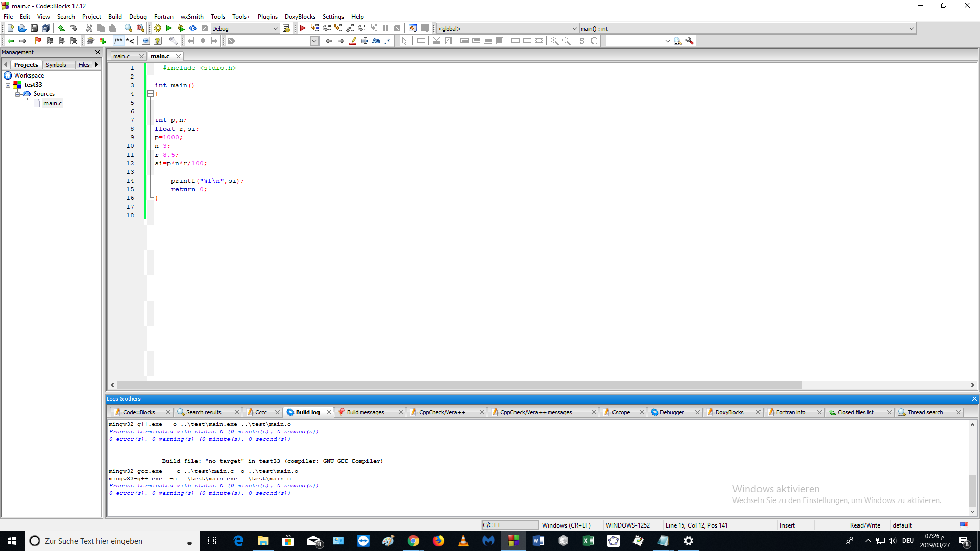Image resolution: width=980 pixels, height=551 pixels.
Task: Run the program with green play icon
Action: click(169, 29)
